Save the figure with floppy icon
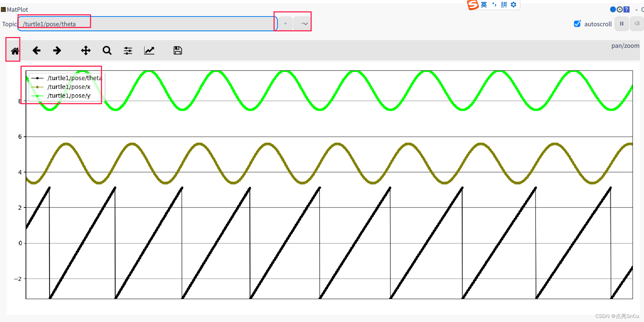 point(178,51)
